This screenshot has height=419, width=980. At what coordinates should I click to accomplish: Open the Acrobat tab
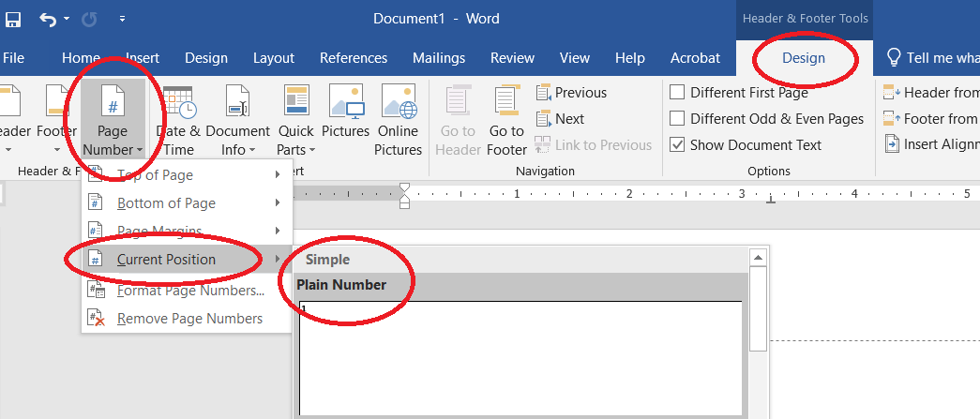coord(696,58)
